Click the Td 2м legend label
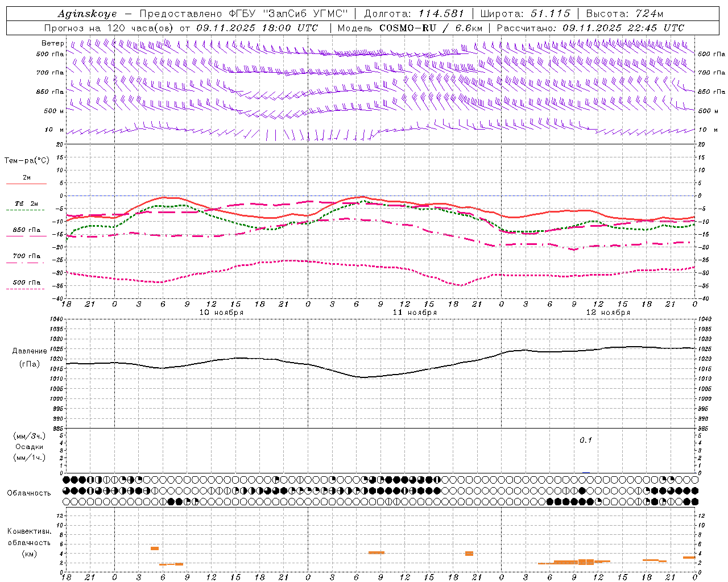The height and width of the screenshot is (582, 728). [x=27, y=203]
